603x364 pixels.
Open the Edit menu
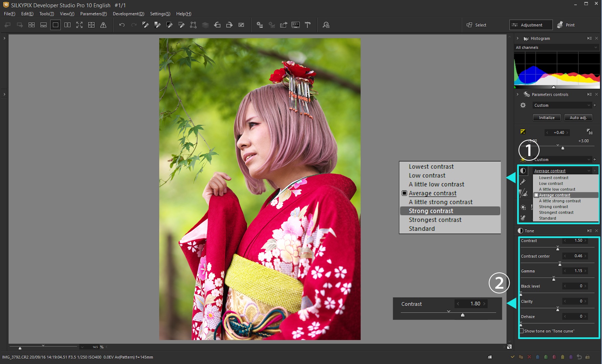[x=27, y=14]
